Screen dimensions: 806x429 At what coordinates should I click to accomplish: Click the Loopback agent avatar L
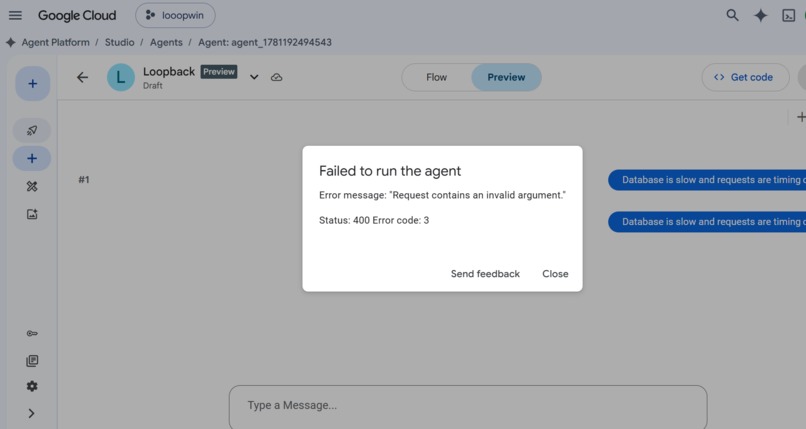pos(121,78)
